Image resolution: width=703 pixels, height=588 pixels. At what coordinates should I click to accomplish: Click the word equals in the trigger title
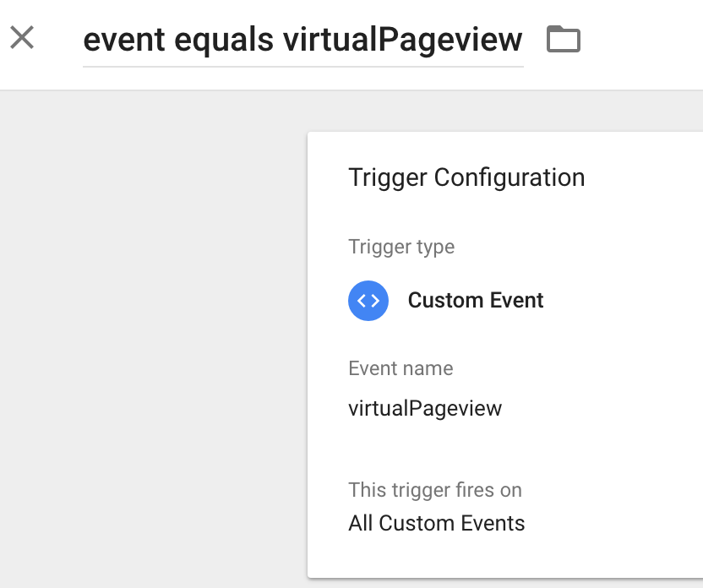pos(224,41)
